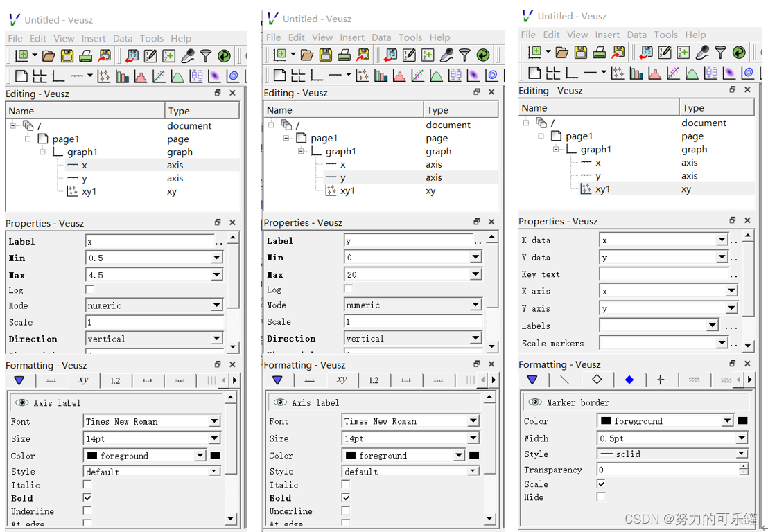This screenshot has height=532, width=768.
Task: Add boxplot widget in middle window toolbar
Action: [x=455, y=76]
